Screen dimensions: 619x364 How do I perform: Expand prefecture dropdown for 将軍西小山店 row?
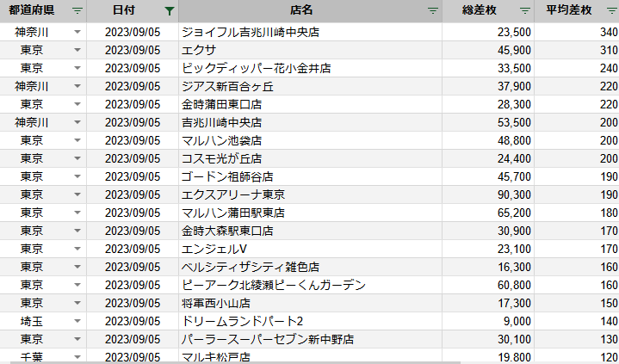(x=77, y=303)
